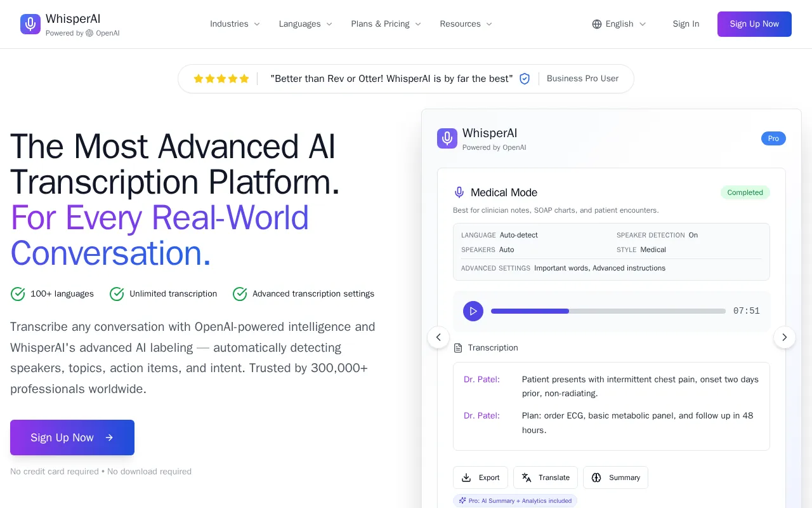Click the checkmark beside Advanced transcription settings
The height and width of the screenshot is (508, 812).
[240, 294]
